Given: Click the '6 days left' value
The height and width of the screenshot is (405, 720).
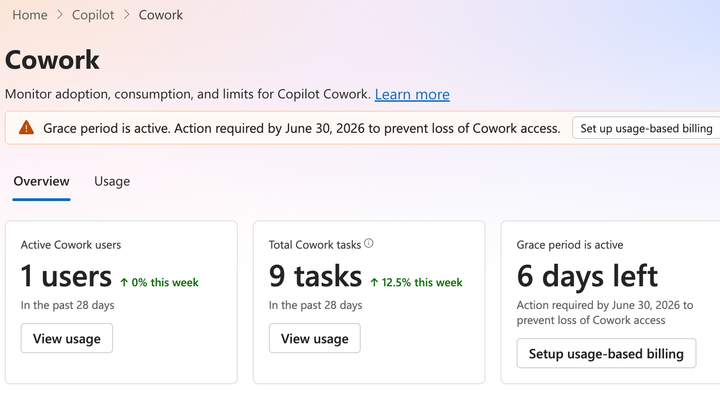Looking at the screenshot, I should click(587, 276).
